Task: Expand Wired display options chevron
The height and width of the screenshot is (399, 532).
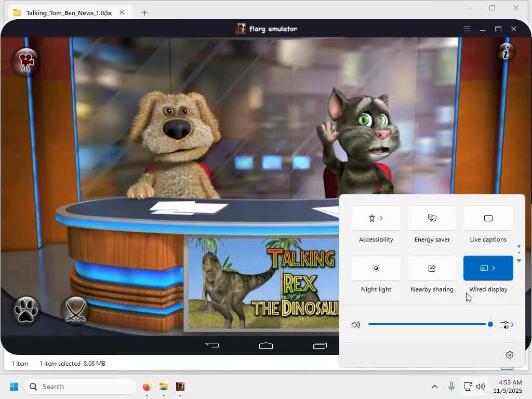Action: click(x=494, y=268)
